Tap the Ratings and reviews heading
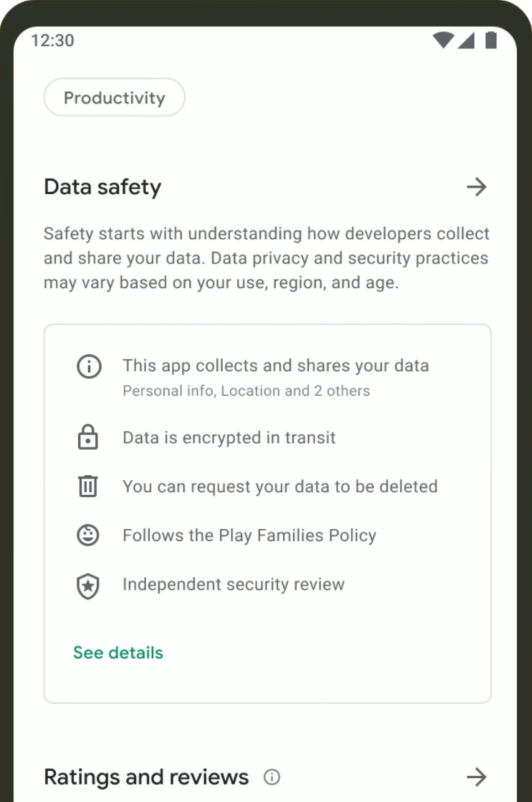This screenshot has height=802, width=532. (x=146, y=777)
